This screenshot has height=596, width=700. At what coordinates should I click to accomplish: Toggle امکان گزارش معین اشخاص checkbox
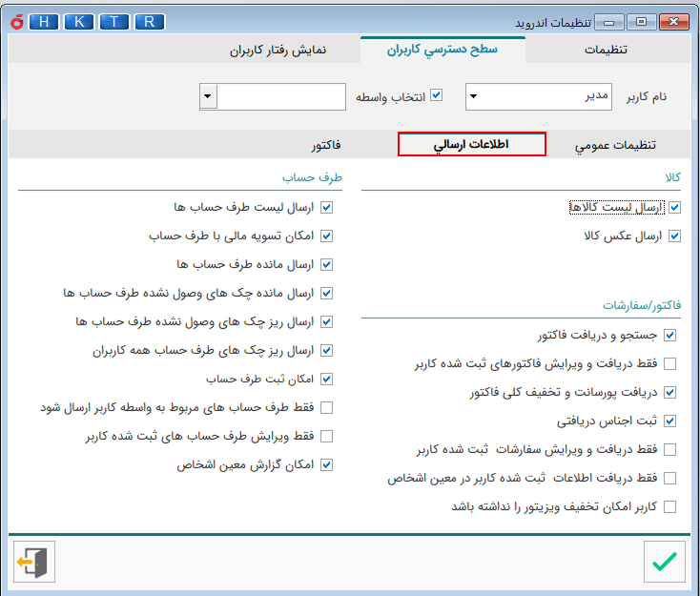click(x=327, y=465)
